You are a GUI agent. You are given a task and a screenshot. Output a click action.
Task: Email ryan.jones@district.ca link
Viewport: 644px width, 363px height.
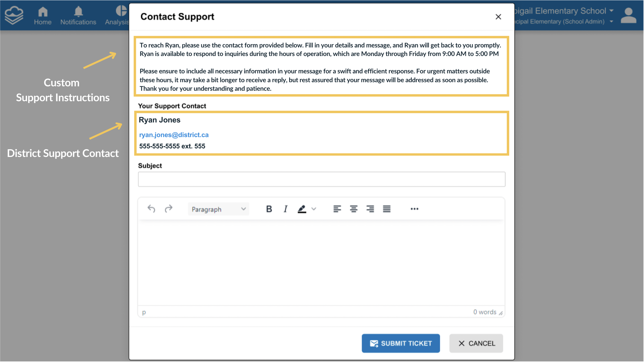tap(174, 135)
